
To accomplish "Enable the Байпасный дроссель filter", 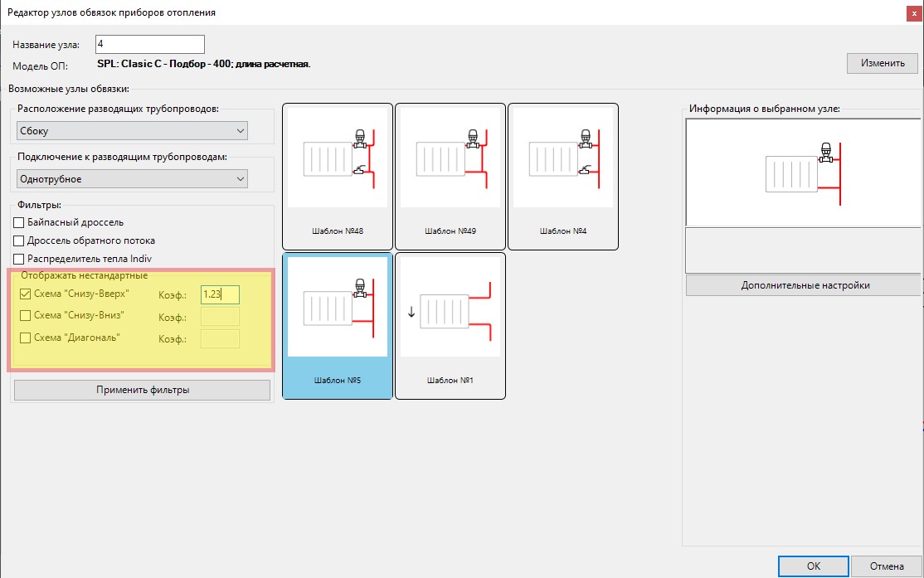I will [20, 222].
